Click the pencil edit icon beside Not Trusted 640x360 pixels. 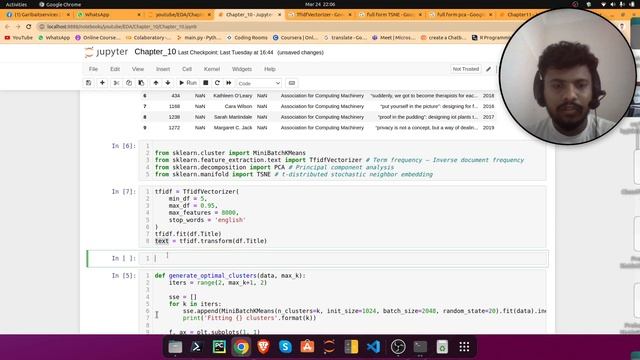click(x=489, y=69)
